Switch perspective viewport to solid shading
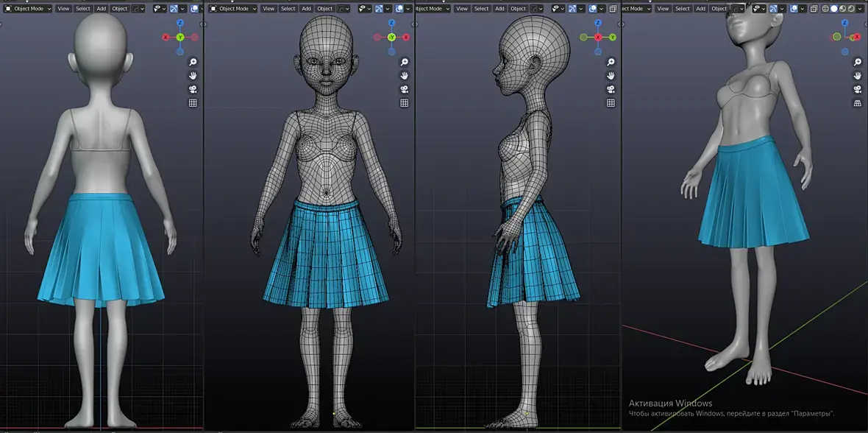Screen dimensions: 868x433 [833, 8]
